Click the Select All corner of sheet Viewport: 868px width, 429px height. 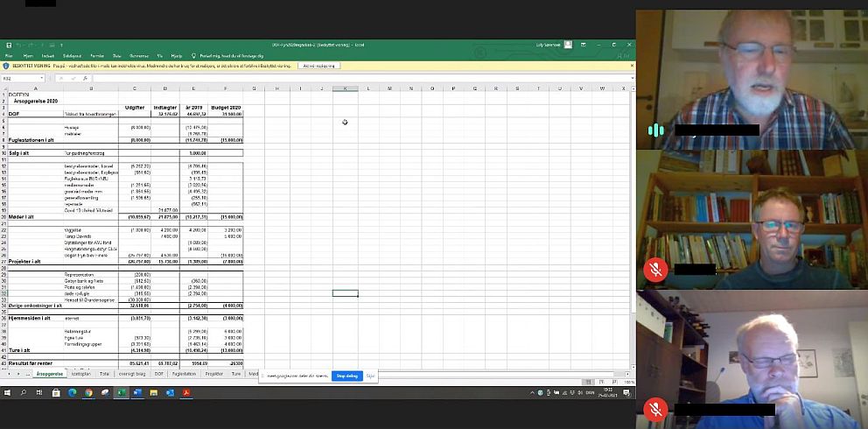click(x=3, y=88)
